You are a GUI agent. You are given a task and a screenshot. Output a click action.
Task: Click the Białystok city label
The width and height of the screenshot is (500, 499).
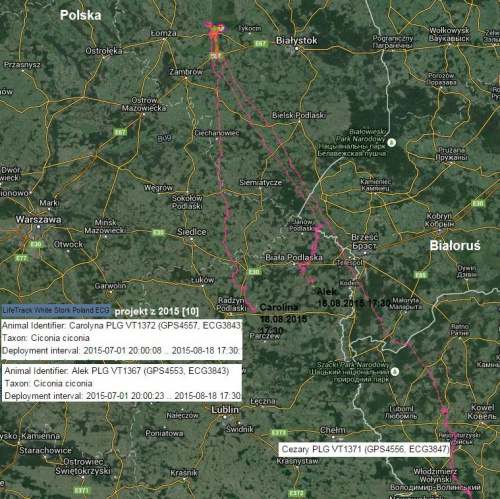297,41
